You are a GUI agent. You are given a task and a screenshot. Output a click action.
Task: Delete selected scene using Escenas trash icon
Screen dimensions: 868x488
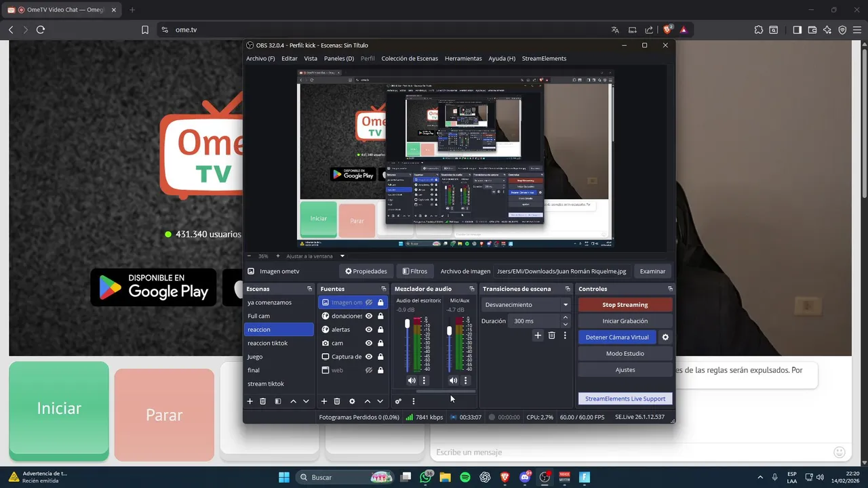click(263, 401)
